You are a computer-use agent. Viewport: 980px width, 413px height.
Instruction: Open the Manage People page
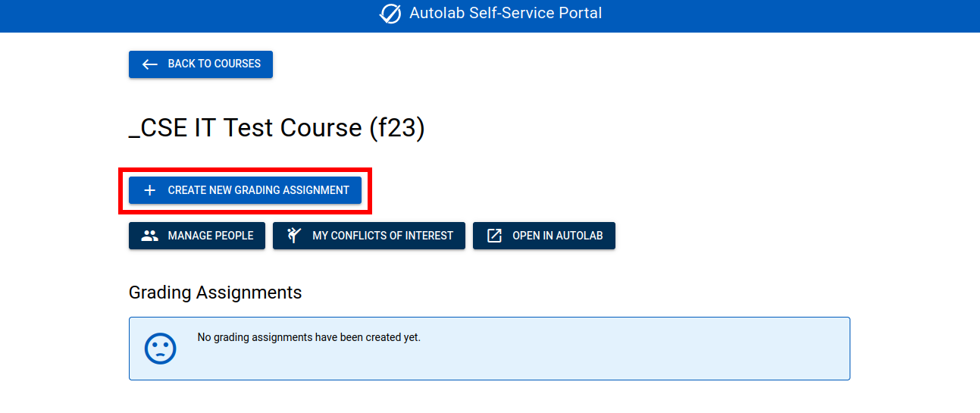[197, 236]
